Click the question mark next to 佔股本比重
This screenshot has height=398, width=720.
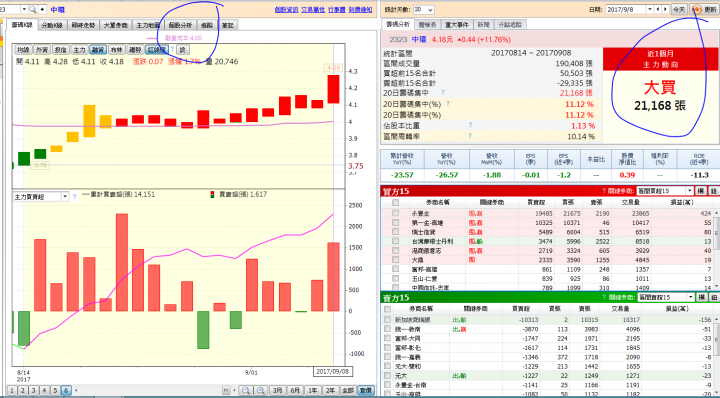(470, 125)
